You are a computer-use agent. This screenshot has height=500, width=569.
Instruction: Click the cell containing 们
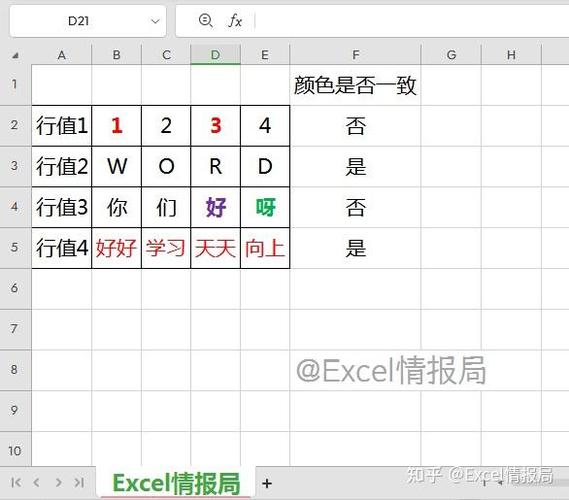click(x=166, y=207)
